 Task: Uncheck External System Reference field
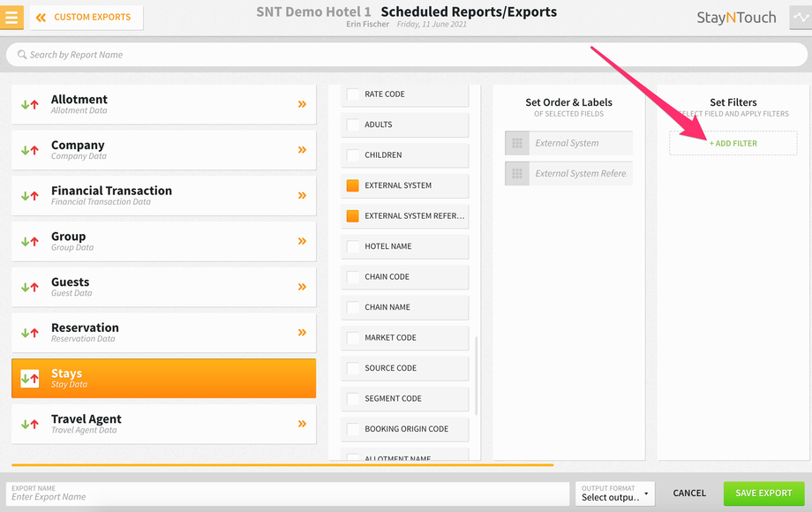coord(353,216)
